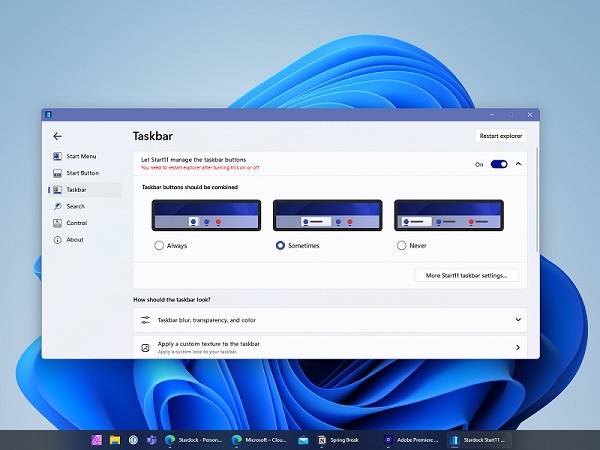The width and height of the screenshot is (600, 450).
Task: Click the Restart explorer button
Action: point(501,136)
